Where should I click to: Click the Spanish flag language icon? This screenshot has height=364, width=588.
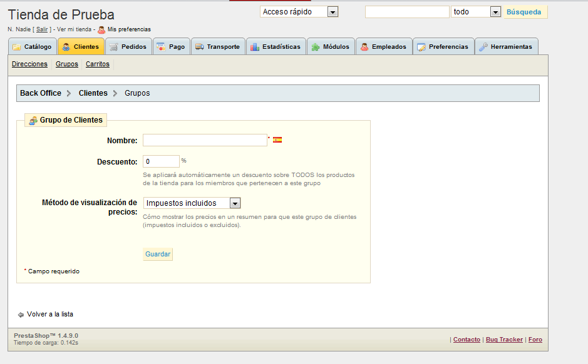[277, 140]
